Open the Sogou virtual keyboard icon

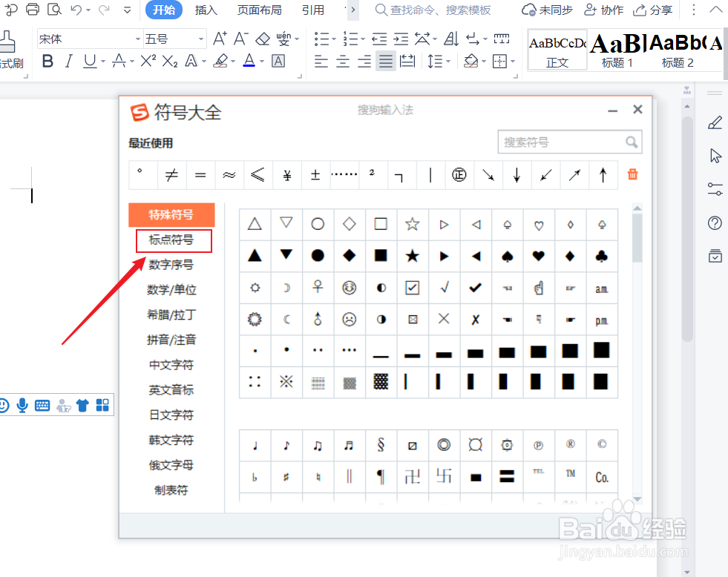pos(42,405)
